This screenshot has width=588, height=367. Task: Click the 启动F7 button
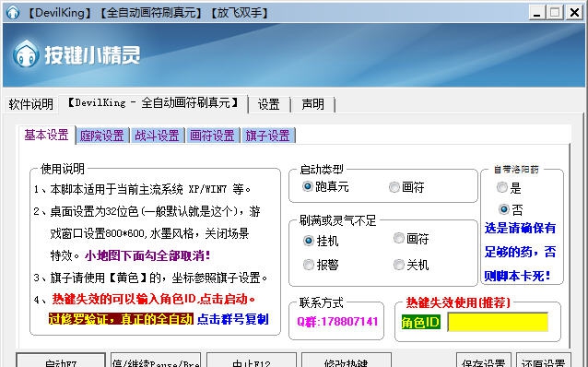pyautogui.click(x=61, y=361)
